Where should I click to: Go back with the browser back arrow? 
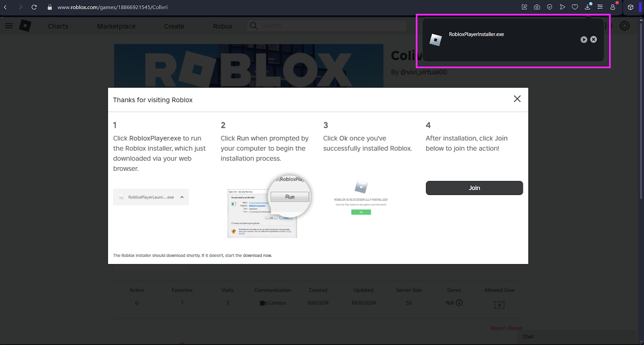pos(6,7)
